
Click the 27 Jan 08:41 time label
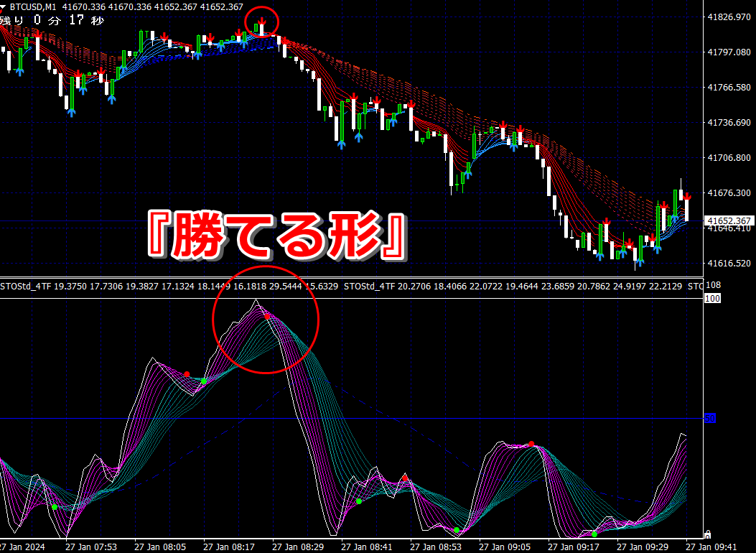tap(367, 547)
